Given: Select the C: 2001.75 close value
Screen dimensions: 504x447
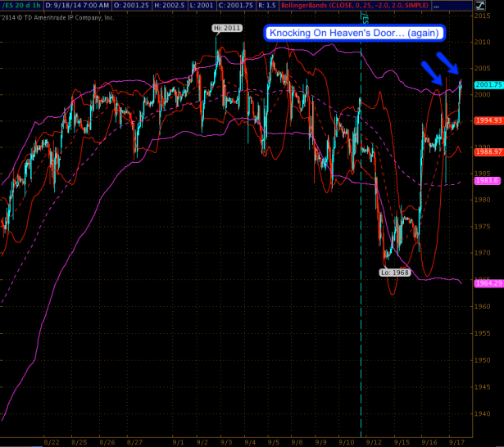Looking at the screenshot, I should [x=238, y=5].
